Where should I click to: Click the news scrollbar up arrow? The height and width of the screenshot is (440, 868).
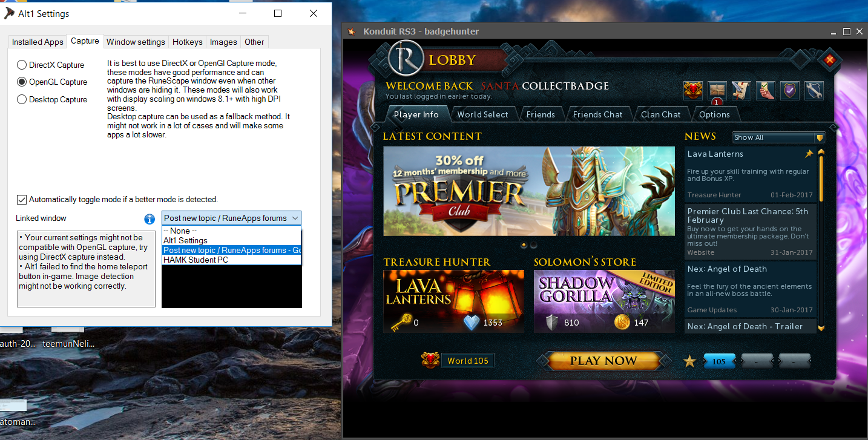[x=821, y=151]
